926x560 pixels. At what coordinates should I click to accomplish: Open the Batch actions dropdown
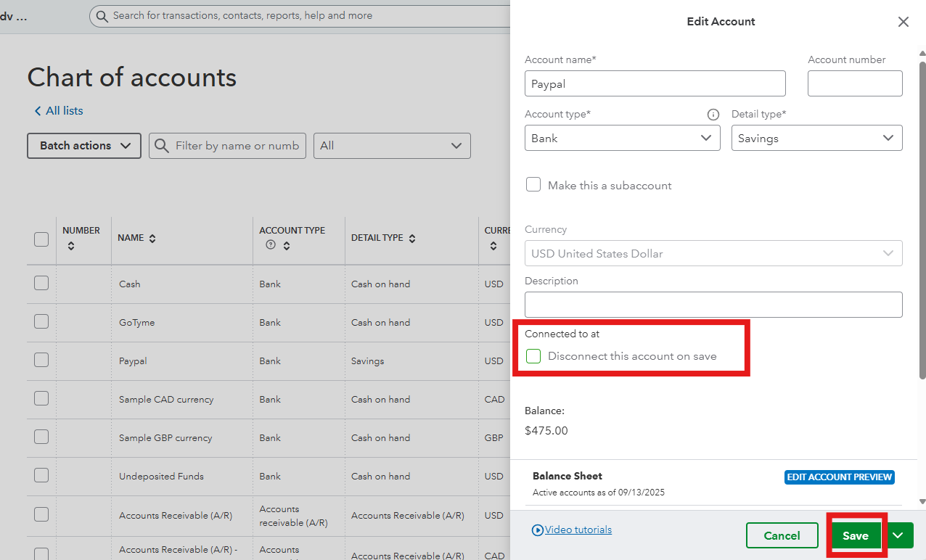coord(83,146)
